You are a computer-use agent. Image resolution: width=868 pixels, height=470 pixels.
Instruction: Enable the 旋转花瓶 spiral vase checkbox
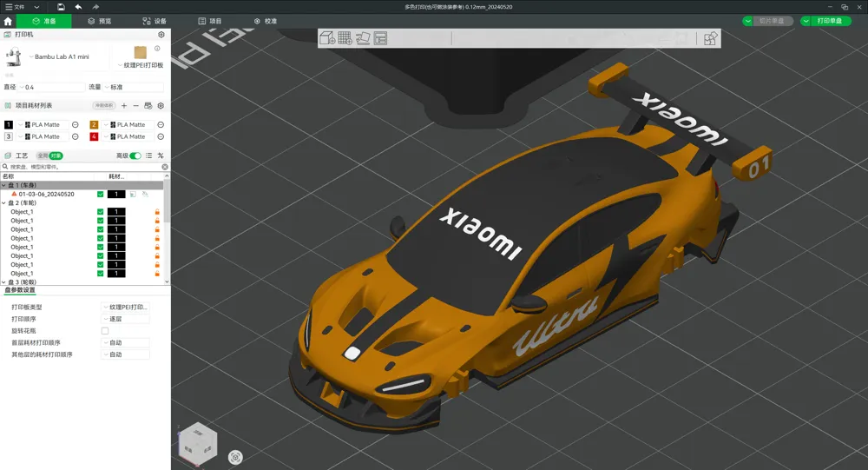105,331
